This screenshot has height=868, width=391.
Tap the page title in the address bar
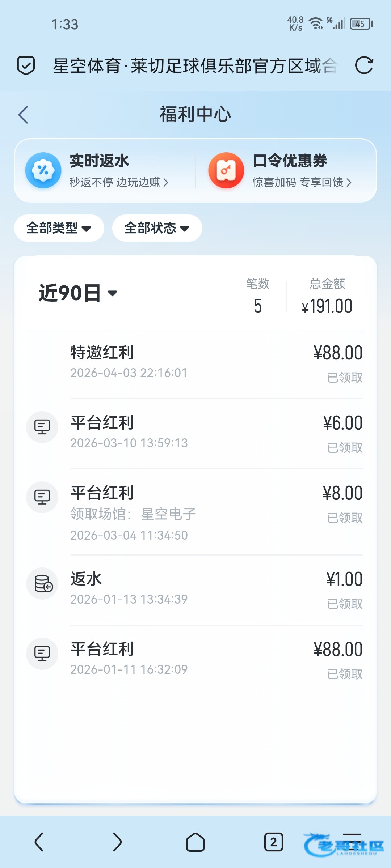(x=195, y=65)
